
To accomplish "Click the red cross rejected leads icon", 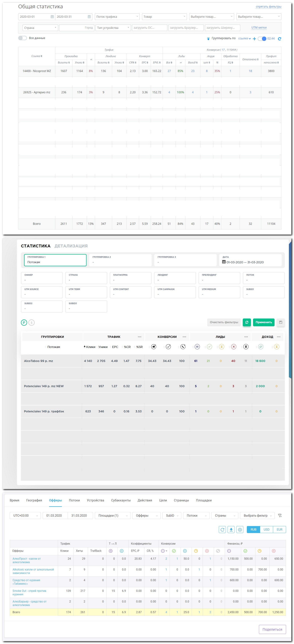I will pos(234,347).
